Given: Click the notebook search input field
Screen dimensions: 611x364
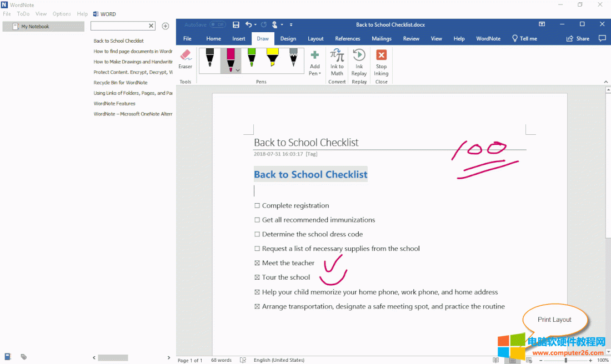Looking at the screenshot, I should tap(119, 26).
